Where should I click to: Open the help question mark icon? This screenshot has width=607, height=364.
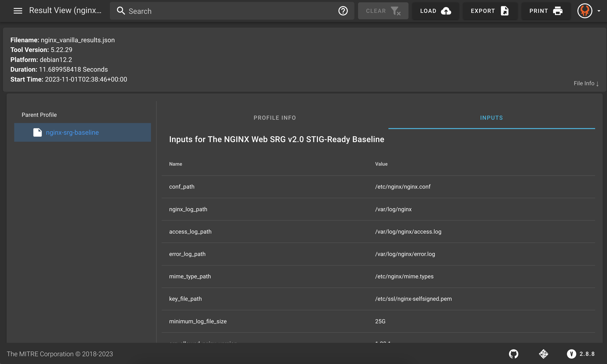click(343, 11)
